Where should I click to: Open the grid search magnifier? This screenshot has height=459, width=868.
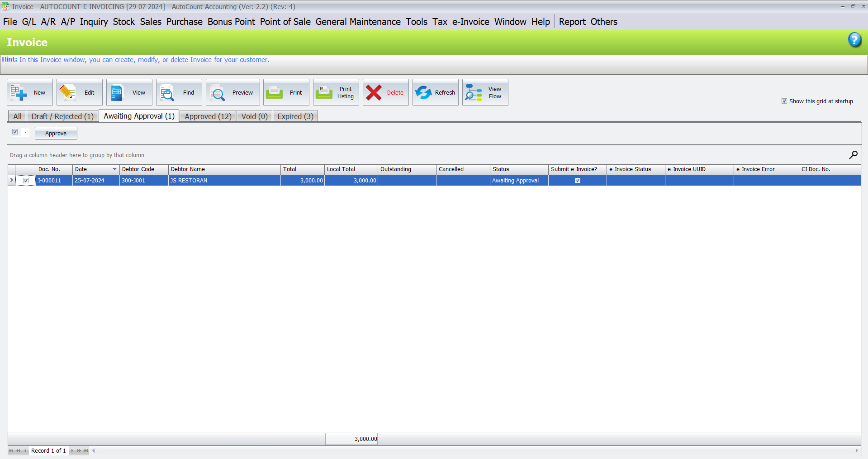(853, 155)
